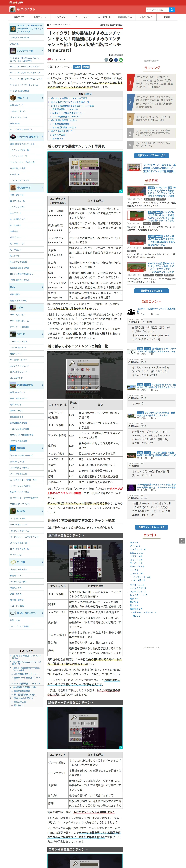Select the 統合版 platform tag under the title
The height and width of the screenshot is (868, 186).
click(x=86, y=67)
